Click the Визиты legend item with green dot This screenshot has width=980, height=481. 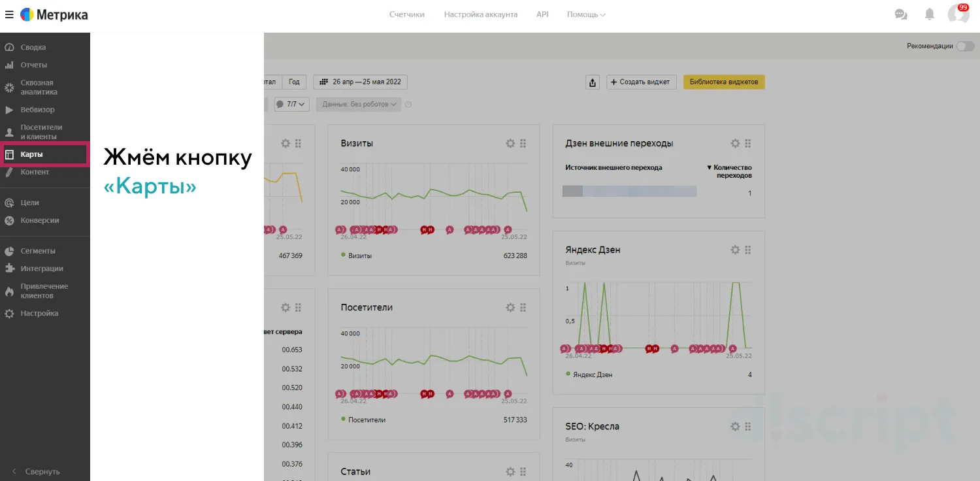356,256
